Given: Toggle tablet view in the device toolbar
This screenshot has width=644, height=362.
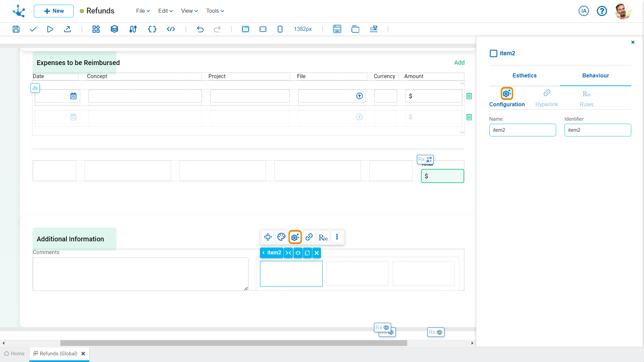Looking at the screenshot, I should (263, 29).
